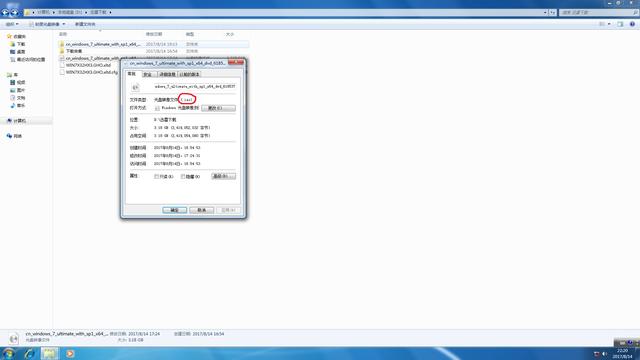Open the 组织 (Organize) menu

12,24
